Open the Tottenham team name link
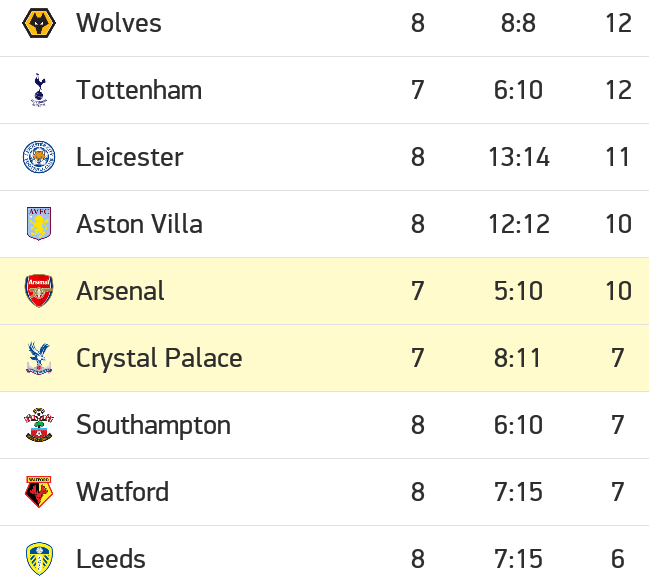The height and width of the screenshot is (588, 649). tap(139, 90)
